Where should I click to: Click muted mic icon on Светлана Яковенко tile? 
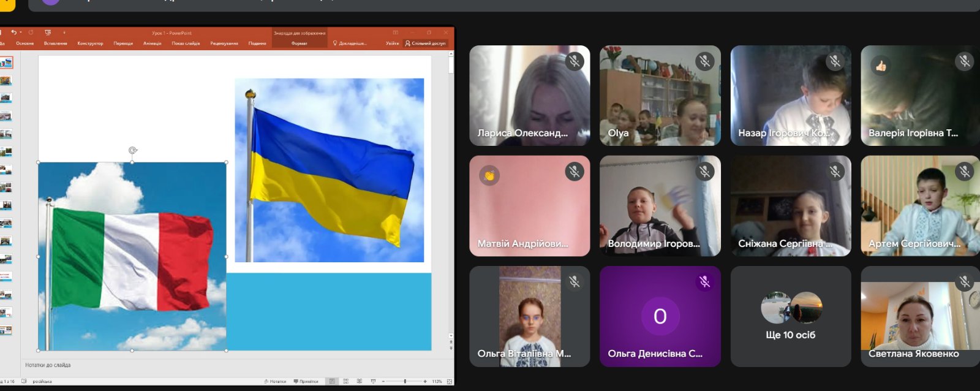point(965,282)
